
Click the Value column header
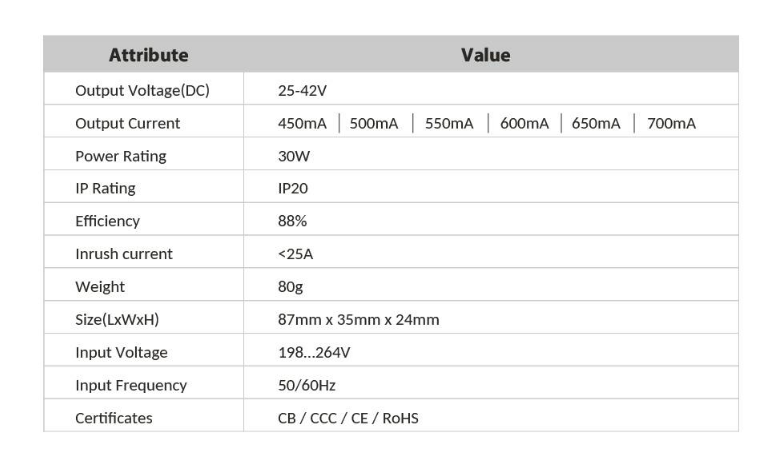pyautogui.click(x=486, y=55)
